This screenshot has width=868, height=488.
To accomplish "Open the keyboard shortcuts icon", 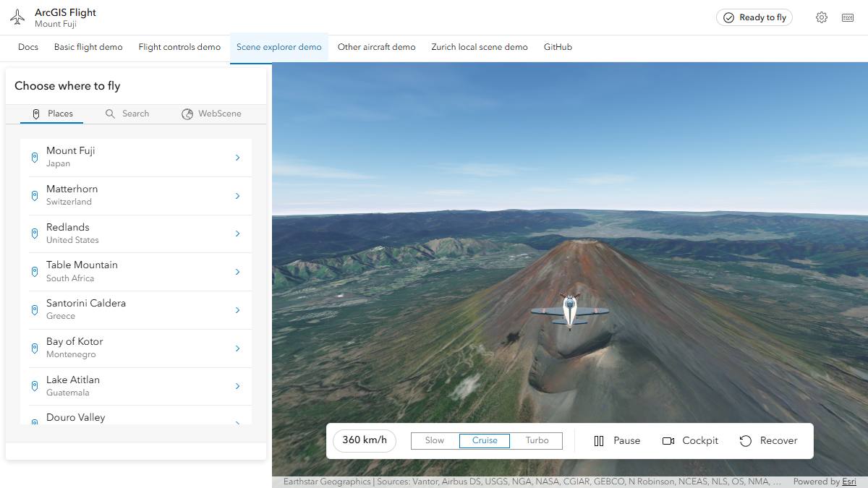I will point(848,17).
